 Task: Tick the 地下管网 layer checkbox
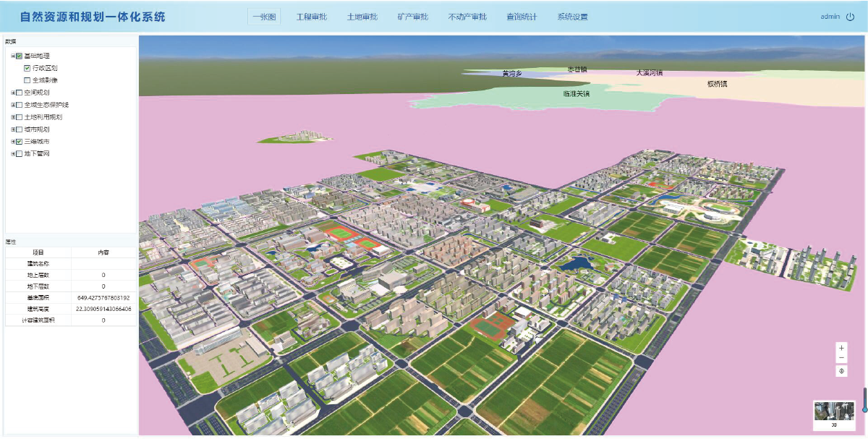coord(19,153)
